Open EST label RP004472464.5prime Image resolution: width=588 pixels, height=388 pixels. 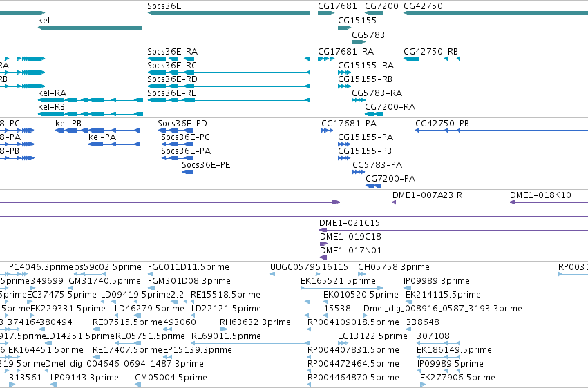coord(353,364)
